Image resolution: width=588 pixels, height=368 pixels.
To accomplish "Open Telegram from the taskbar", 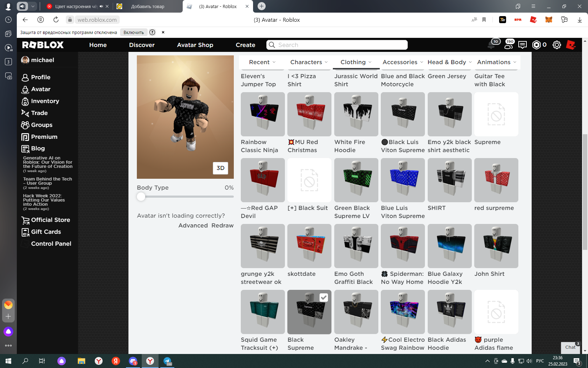I will coord(167,361).
